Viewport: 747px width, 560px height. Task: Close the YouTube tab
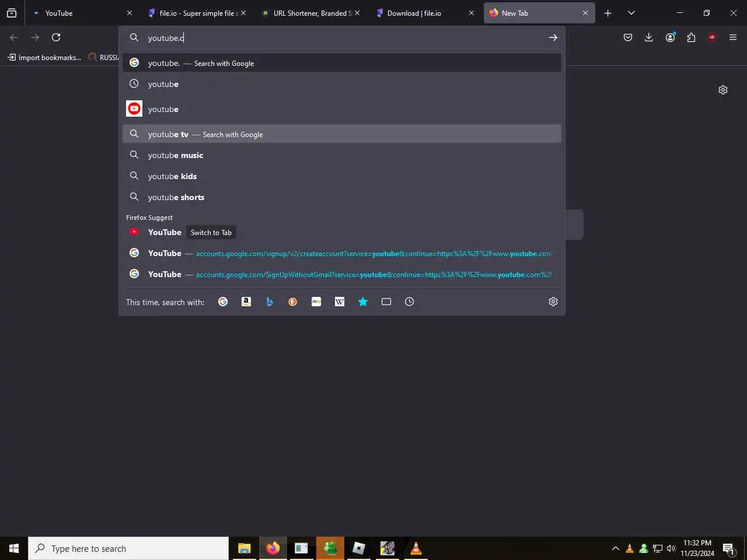point(130,13)
